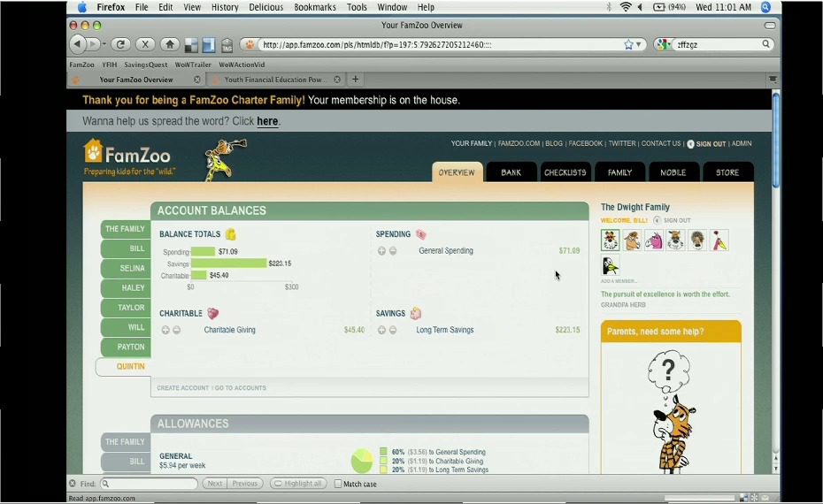Click the Stop loading X button
Image resolution: width=823 pixels, height=504 pixels.
click(x=145, y=44)
